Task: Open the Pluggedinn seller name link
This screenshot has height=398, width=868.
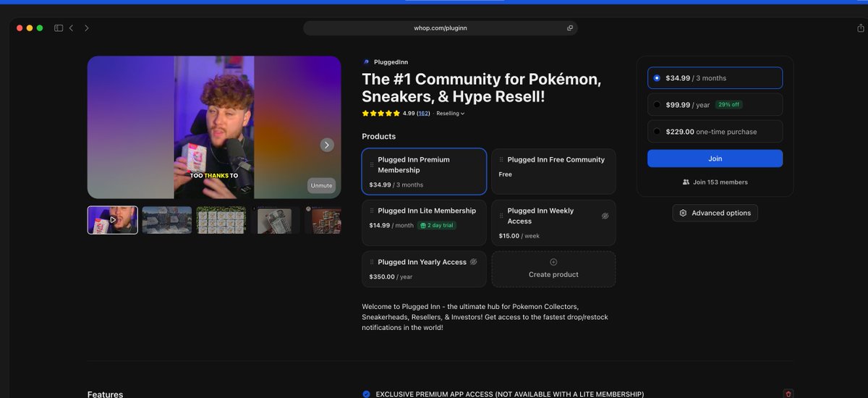Action: [391, 62]
